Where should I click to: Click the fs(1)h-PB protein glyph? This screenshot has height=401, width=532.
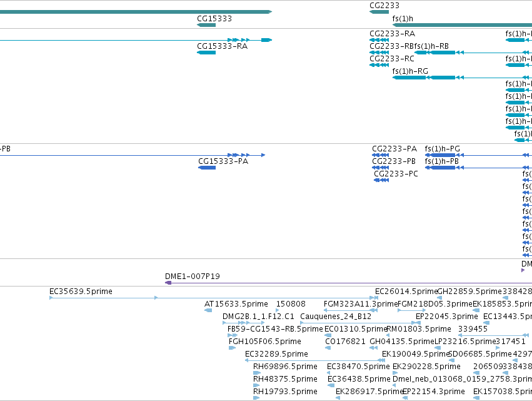point(478,168)
